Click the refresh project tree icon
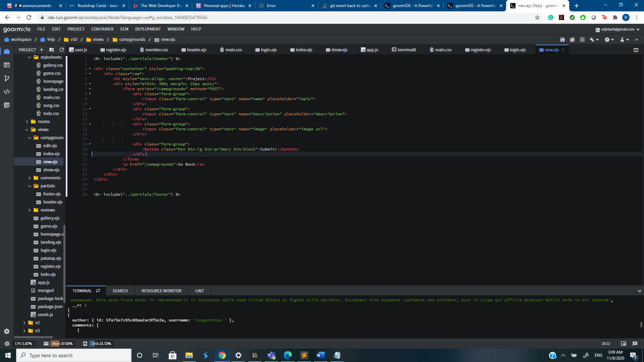Image resolution: width=644 pixels, height=362 pixels. coord(61,50)
